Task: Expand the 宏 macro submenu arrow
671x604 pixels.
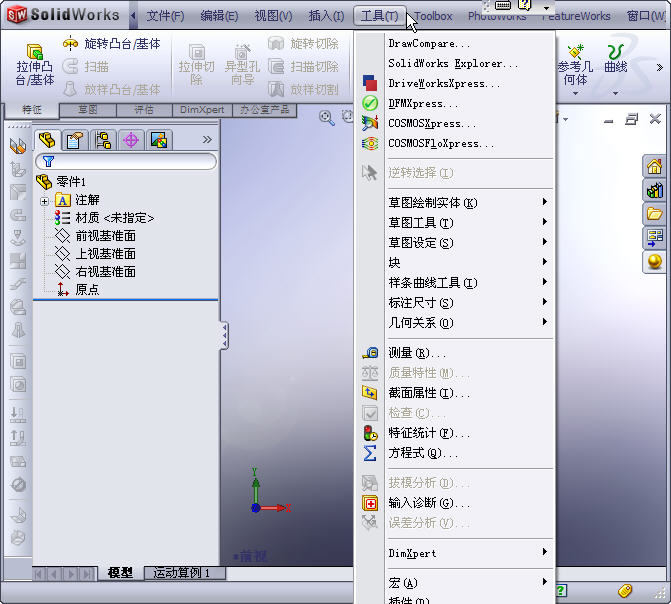Action: (544, 582)
